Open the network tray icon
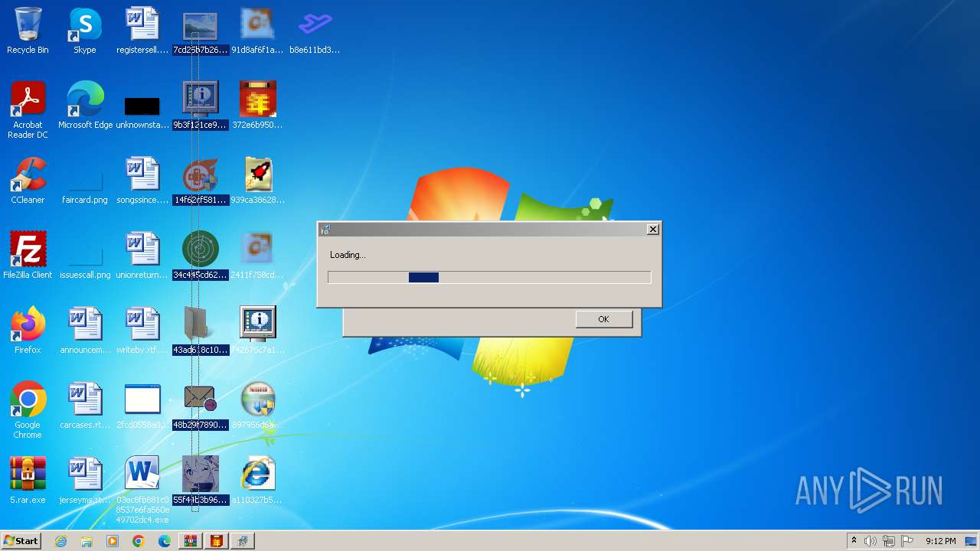980x551 pixels. pyautogui.click(x=889, y=541)
